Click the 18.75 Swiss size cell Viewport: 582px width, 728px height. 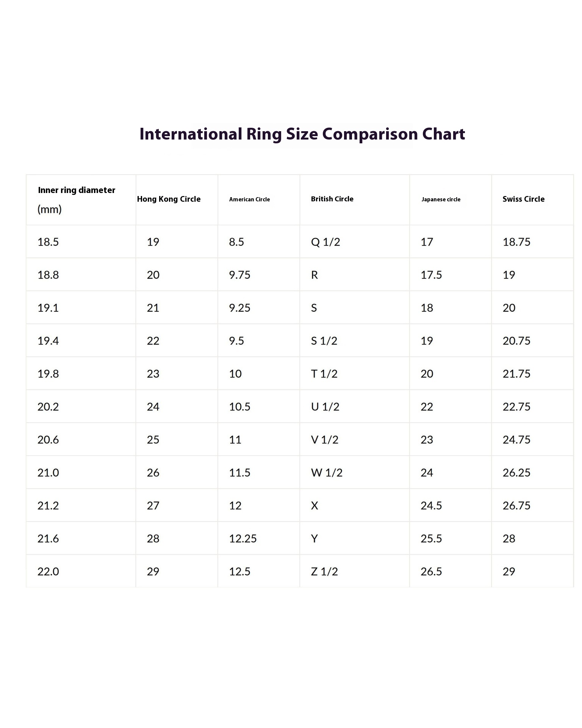[x=532, y=242]
